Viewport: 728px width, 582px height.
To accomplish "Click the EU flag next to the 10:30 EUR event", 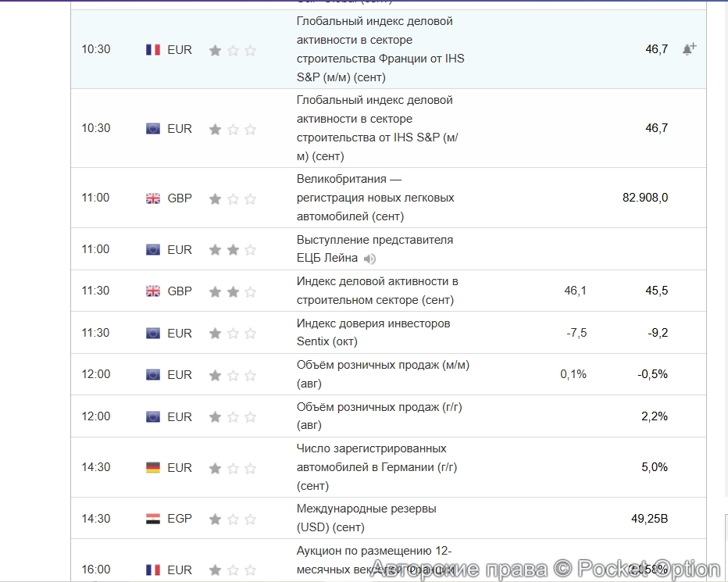I will (x=152, y=127).
